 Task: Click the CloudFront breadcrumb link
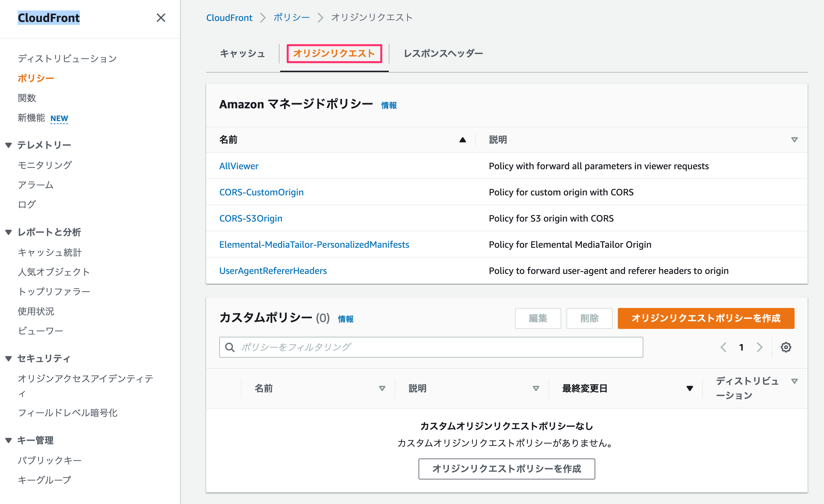click(229, 17)
